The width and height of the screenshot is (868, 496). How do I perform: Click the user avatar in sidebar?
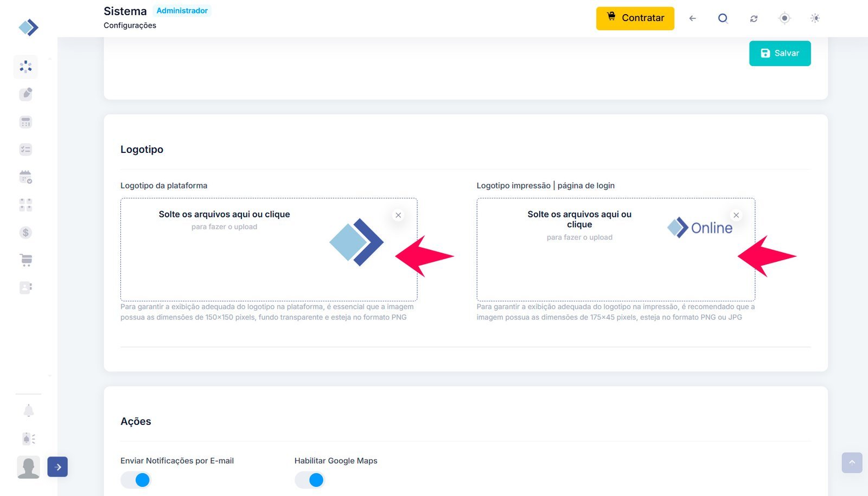(x=28, y=467)
